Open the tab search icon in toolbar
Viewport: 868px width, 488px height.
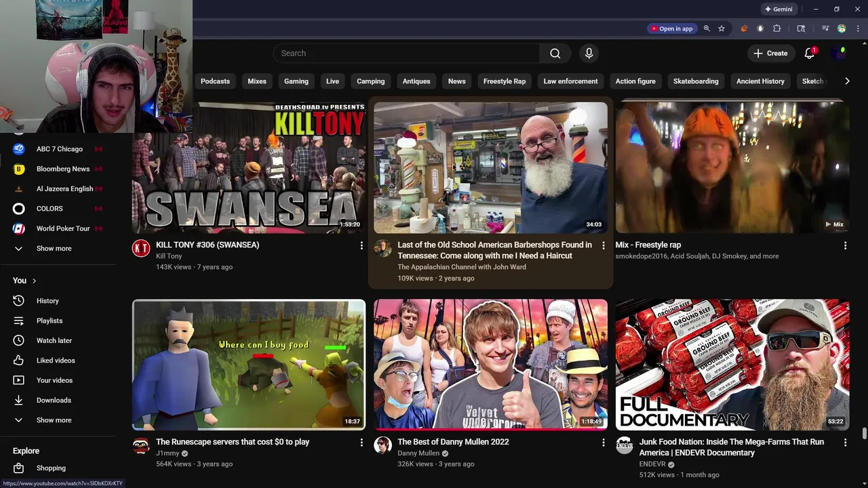(x=801, y=28)
